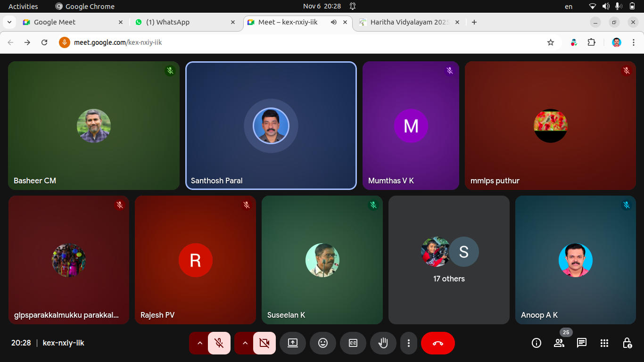
Task: Click the present screen icon
Action: [x=293, y=343]
